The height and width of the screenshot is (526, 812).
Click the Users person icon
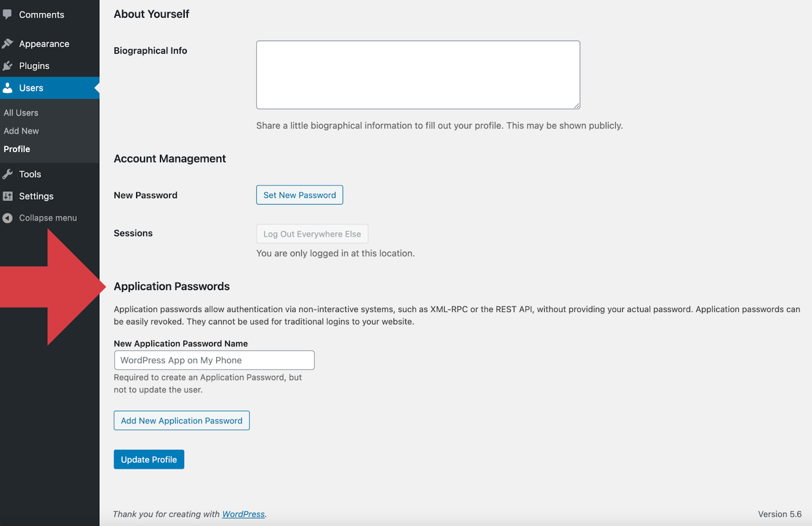tap(7, 88)
